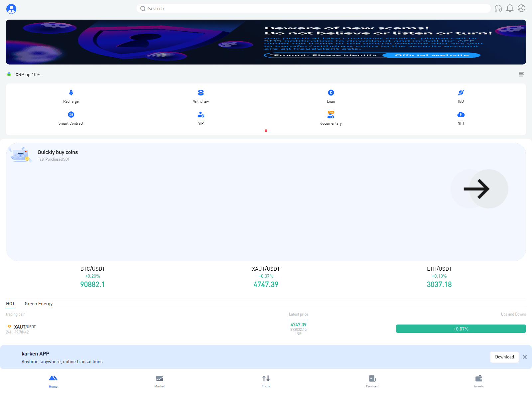Open documentary
This screenshot has width=532, height=399.
331,118
